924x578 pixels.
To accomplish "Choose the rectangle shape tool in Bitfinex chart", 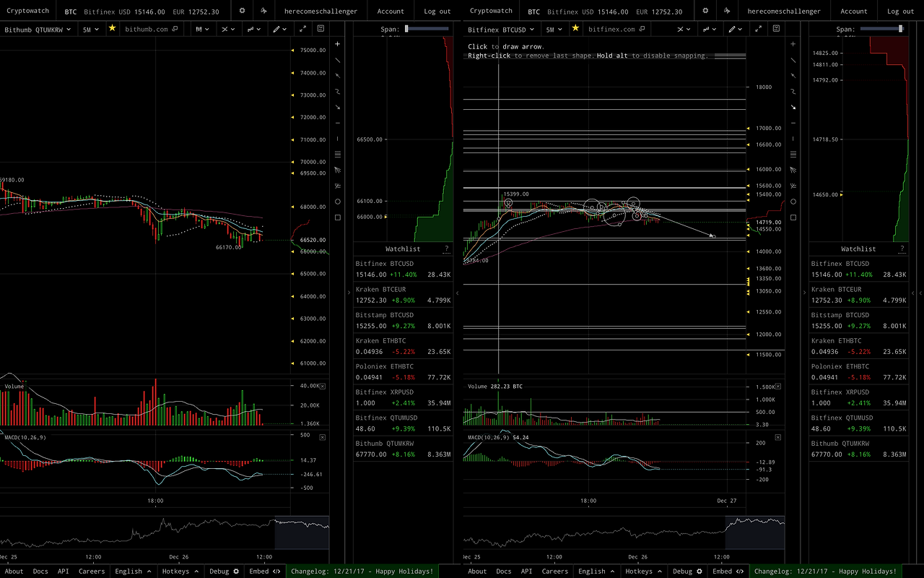I will (x=793, y=217).
